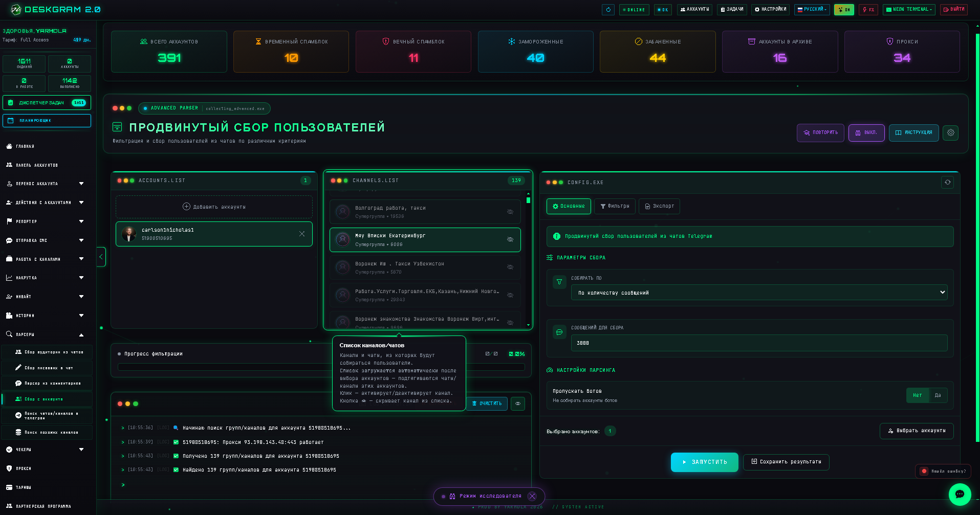980x515 pixels.
Task: Click Сохранить результаты
Action: click(x=786, y=462)
